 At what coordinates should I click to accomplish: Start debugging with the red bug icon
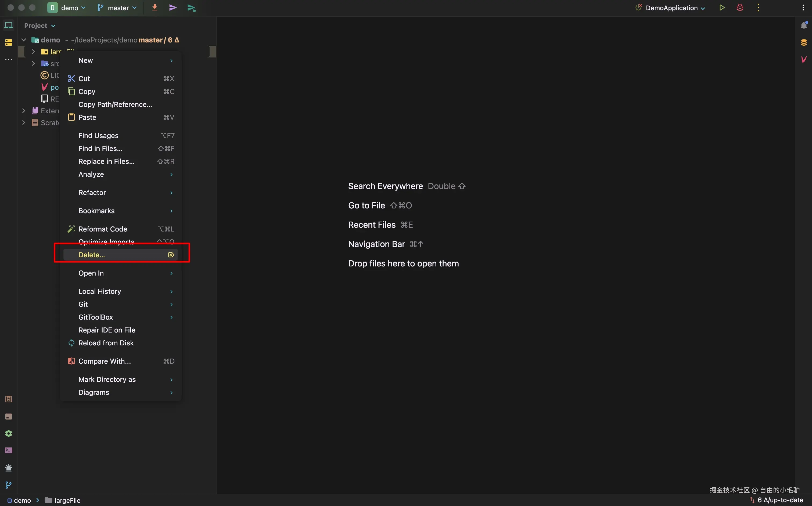pyautogui.click(x=740, y=7)
